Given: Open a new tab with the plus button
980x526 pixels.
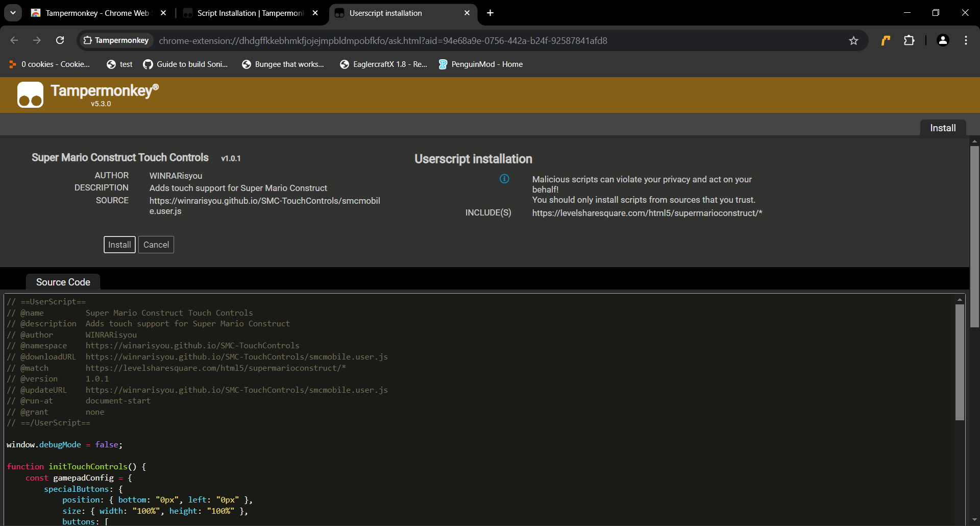Looking at the screenshot, I should [x=490, y=13].
